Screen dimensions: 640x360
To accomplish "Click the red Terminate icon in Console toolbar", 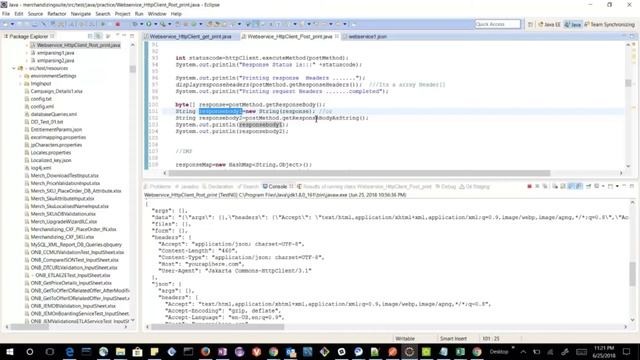I will 529,187.
